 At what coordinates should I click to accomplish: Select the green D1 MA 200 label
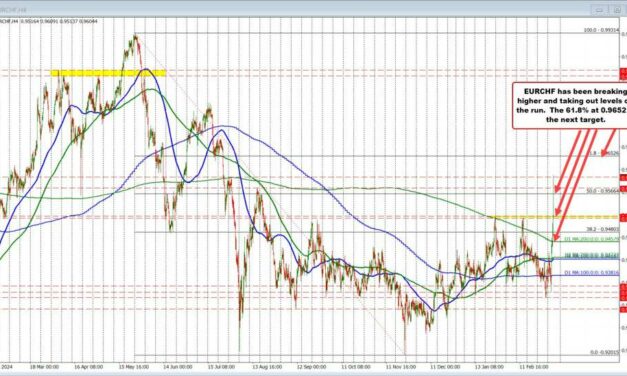click(x=591, y=239)
